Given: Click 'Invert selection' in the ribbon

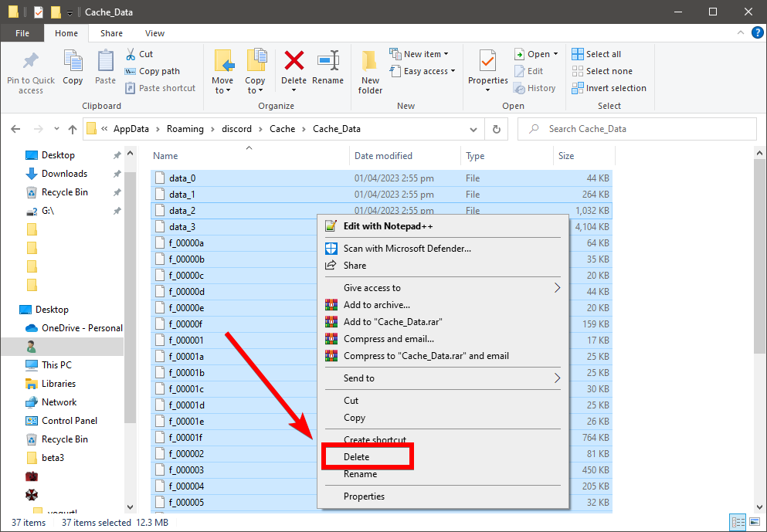Looking at the screenshot, I should tap(609, 87).
